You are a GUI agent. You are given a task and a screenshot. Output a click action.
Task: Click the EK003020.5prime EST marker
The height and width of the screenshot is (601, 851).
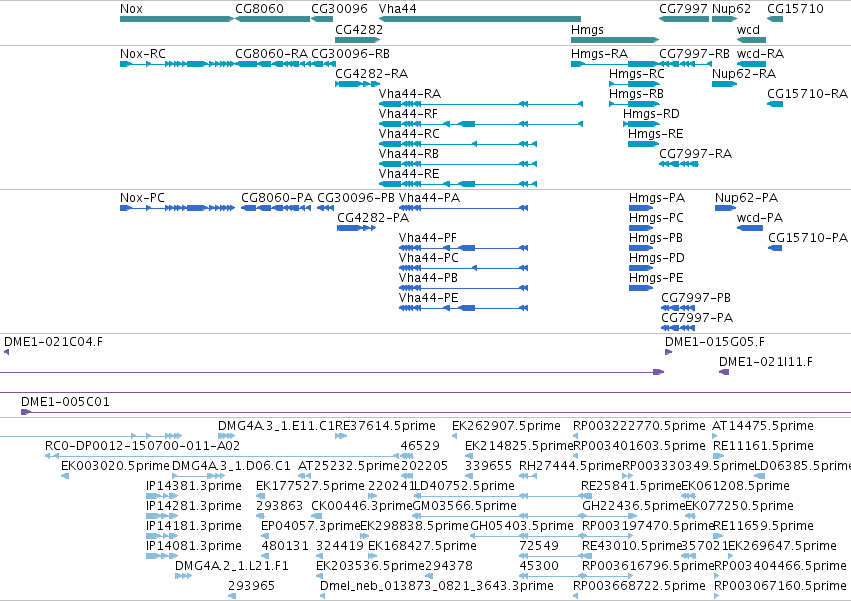tap(65, 476)
